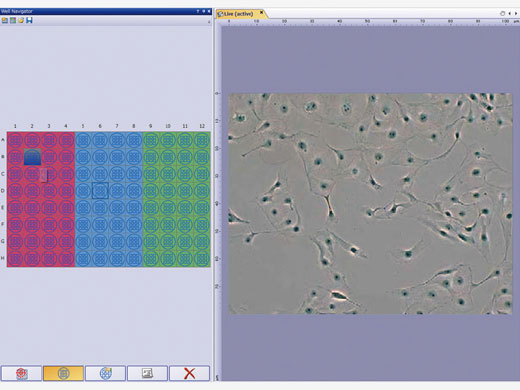Click the blue dotted well plate button
The height and width of the screenshot is (390, 520).
coord(105,373)
